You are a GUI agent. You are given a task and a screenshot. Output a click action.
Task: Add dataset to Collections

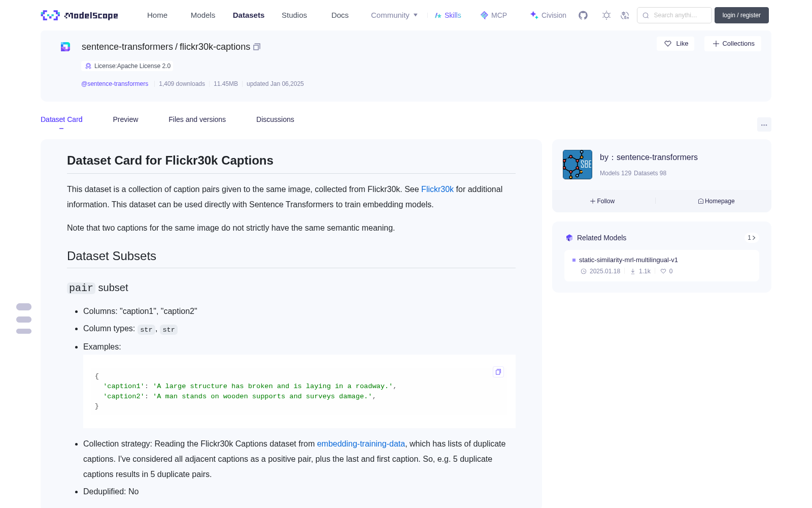733,44
